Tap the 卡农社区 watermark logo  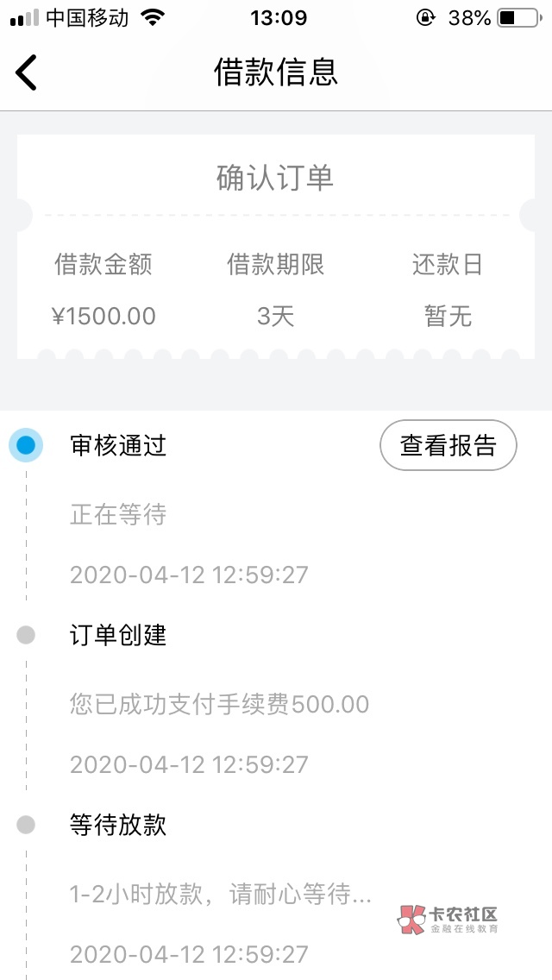tap(448, 920)
